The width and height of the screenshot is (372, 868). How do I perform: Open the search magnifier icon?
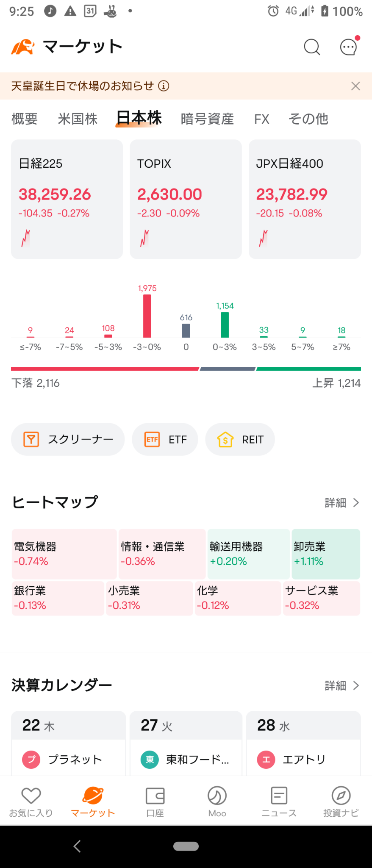(x=312, y=47)
